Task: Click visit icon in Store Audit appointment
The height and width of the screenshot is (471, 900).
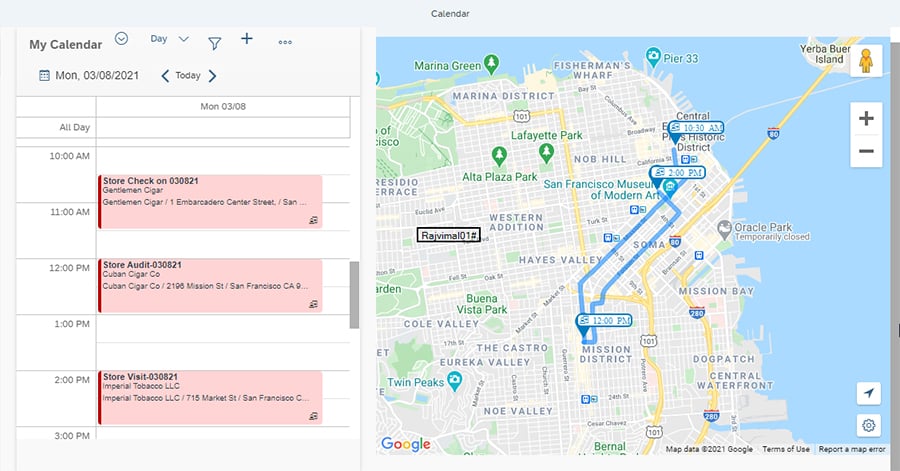Action: (313, 304)
